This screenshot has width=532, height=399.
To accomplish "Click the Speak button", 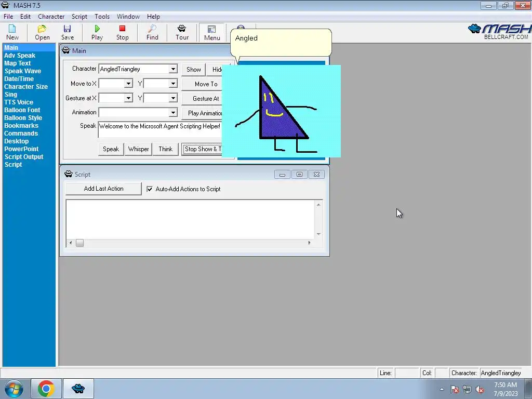I will [111, 149].
